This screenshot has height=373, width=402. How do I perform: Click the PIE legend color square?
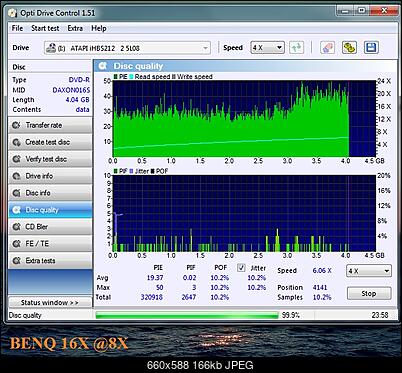[115, 77]
